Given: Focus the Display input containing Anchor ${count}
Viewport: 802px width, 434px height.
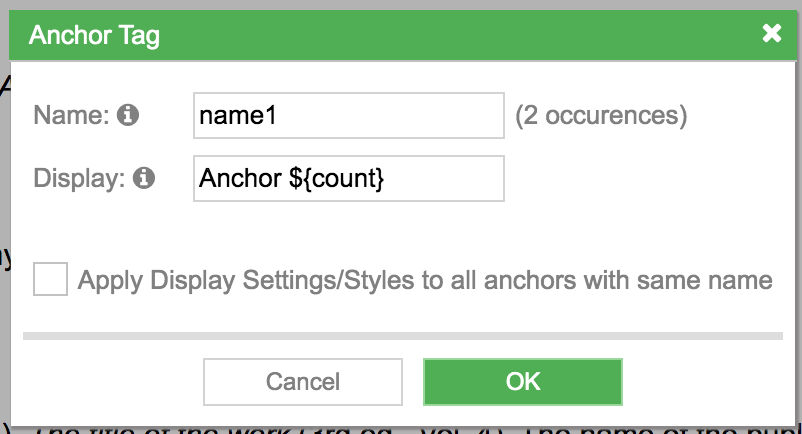Looking at the screenshot, I should pyautogui.click(x=349, y=178).
